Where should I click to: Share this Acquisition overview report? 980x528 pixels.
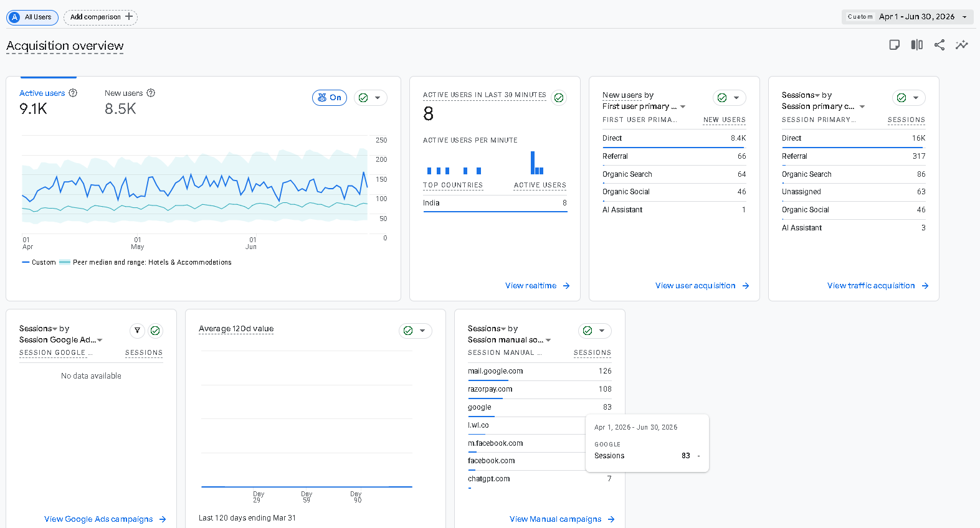[940, 45]
